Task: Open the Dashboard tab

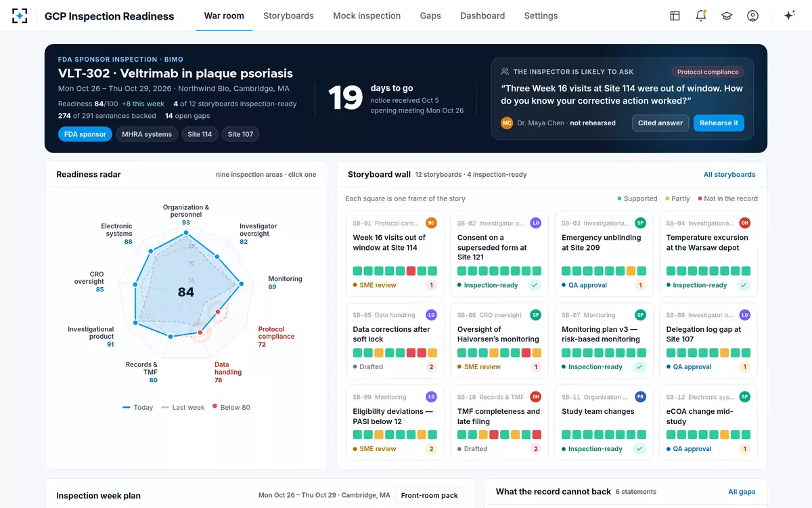Action: 482,16
